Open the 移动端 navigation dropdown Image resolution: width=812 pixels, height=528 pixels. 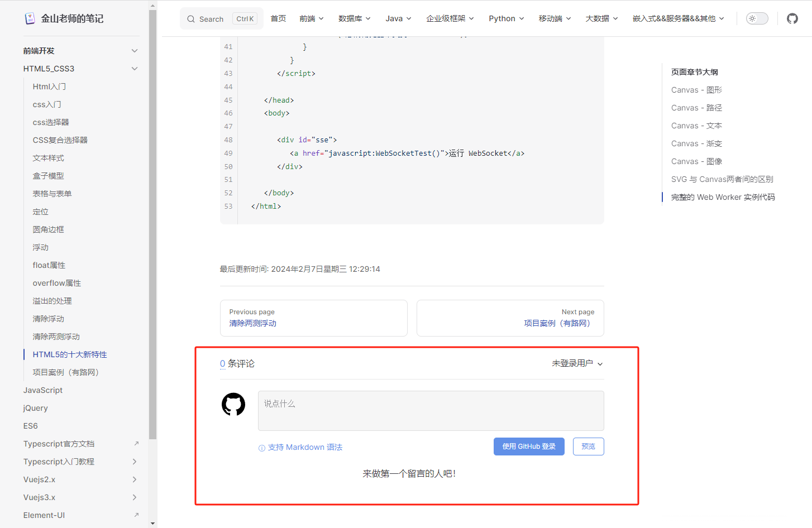555,18
